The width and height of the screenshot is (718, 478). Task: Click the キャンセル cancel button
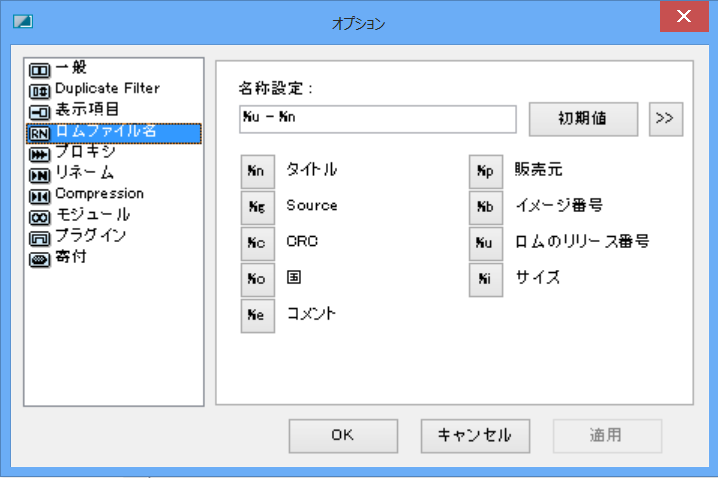pyautogui.click(x=475, y=436)
